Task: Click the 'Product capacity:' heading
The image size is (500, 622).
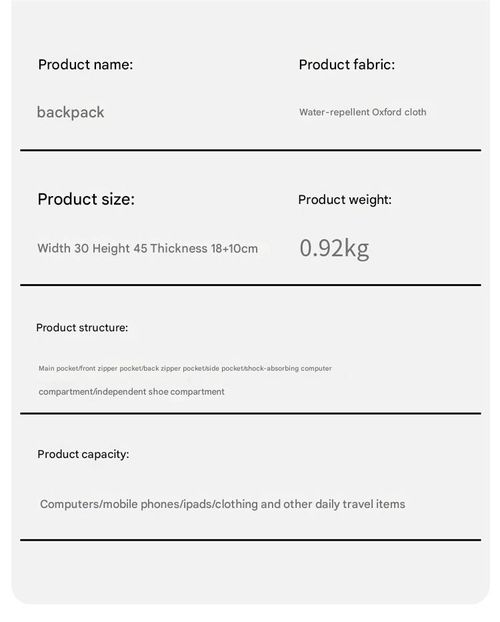Action: (x=83, y=454)
